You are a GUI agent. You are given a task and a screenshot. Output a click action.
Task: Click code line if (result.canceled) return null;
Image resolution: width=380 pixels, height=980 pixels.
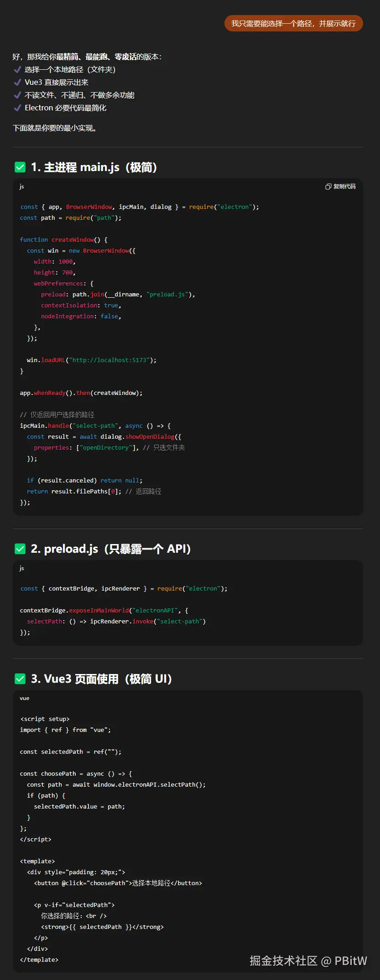(x=85, y=481)
